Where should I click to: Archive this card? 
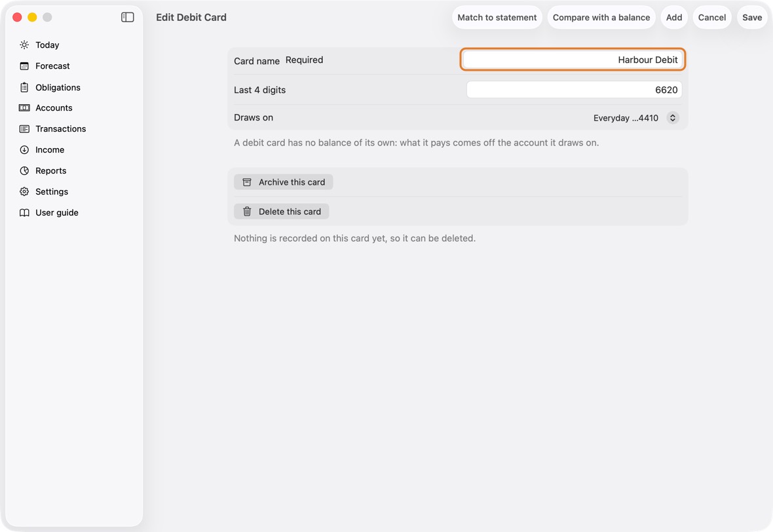point(284,182)
